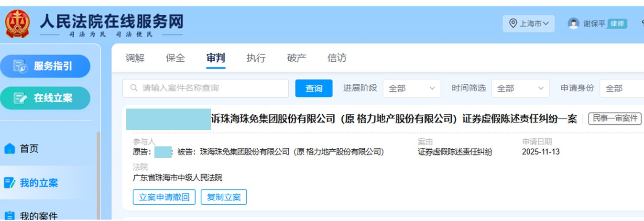The height and width of the screenshot is (221, 644).
Task: Click the sidebar vertical scrollbar
Action: [x=98, y=176]
